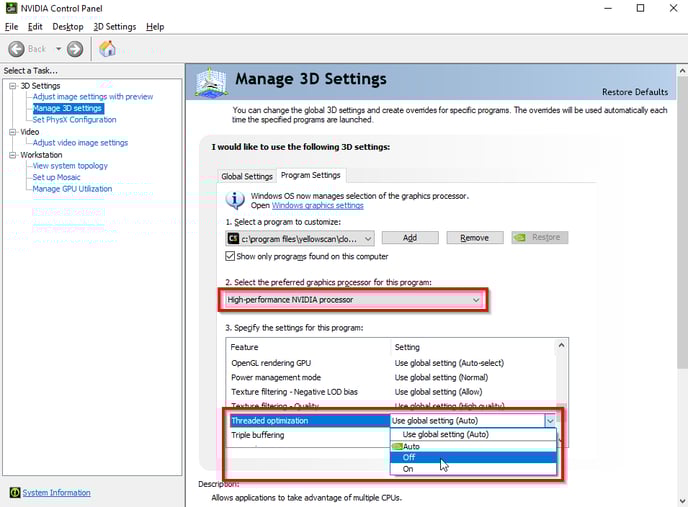Open the Desktop menu
The height and width of the screenshot is (507, 688).
(x=68, y=27)
